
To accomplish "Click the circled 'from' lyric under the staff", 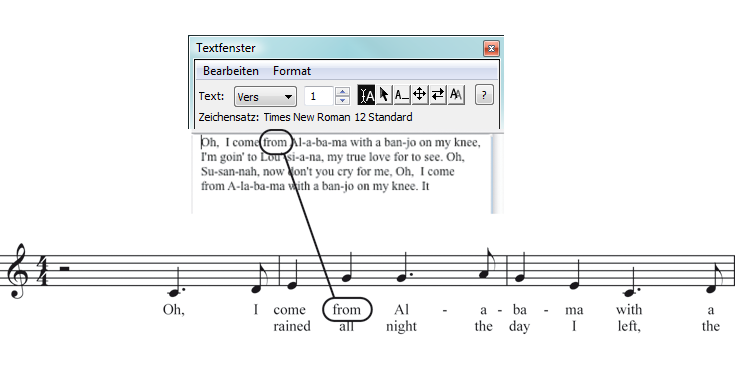I will [x=347, y=309].
